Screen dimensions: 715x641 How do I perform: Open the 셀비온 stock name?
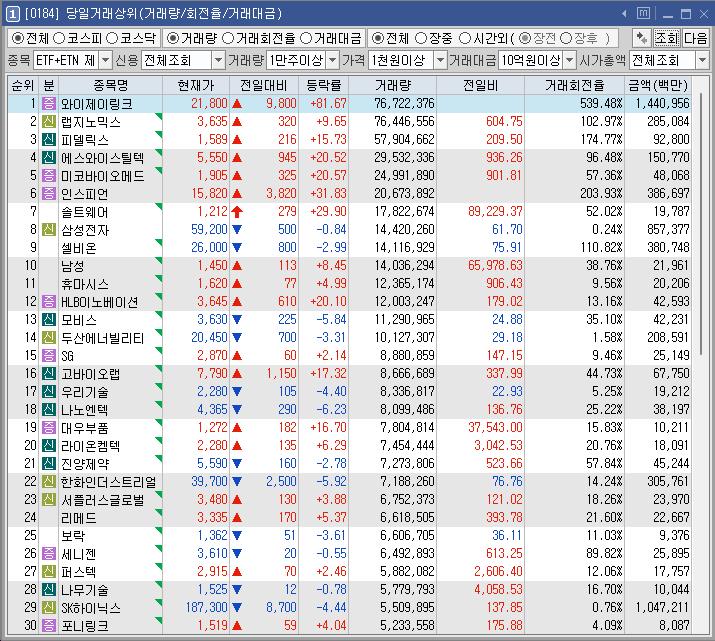point(78,248)
